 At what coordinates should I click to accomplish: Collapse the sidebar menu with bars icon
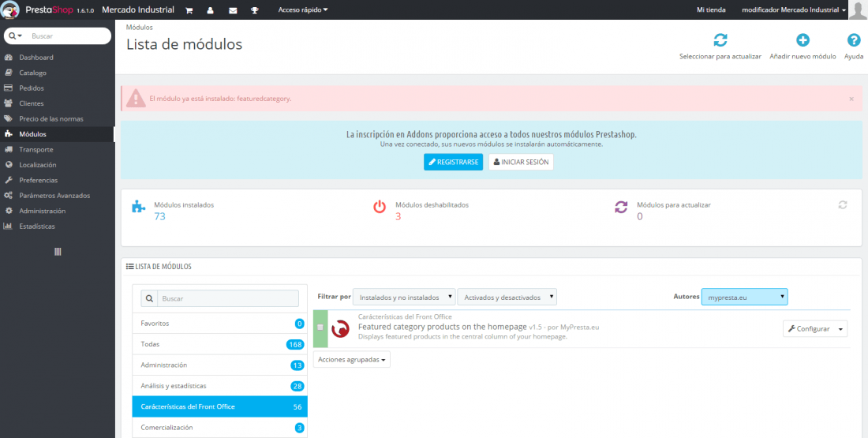click(x=58, y=252)
